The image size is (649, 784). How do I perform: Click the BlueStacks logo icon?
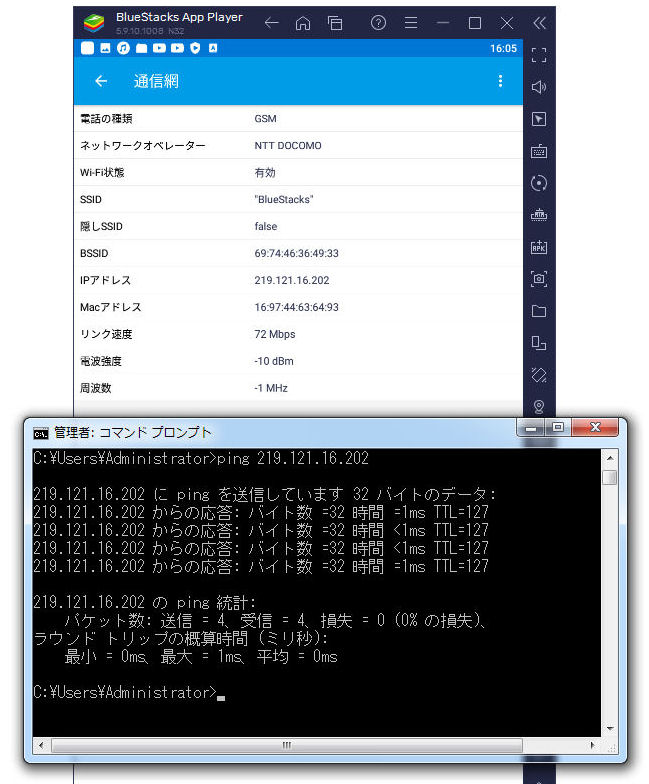click(x=94, y=22)
